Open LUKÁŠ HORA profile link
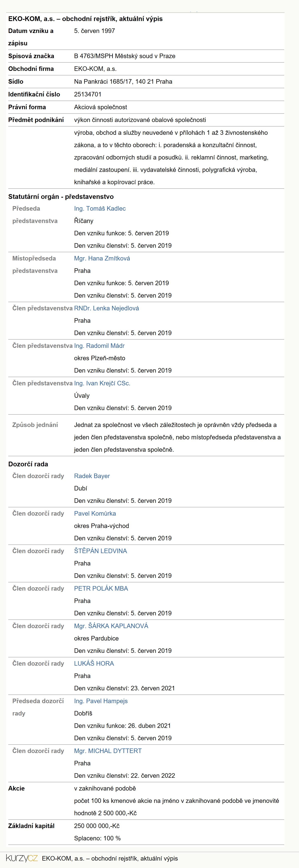This screenshot has height=868, width=299. pos(94,663)
